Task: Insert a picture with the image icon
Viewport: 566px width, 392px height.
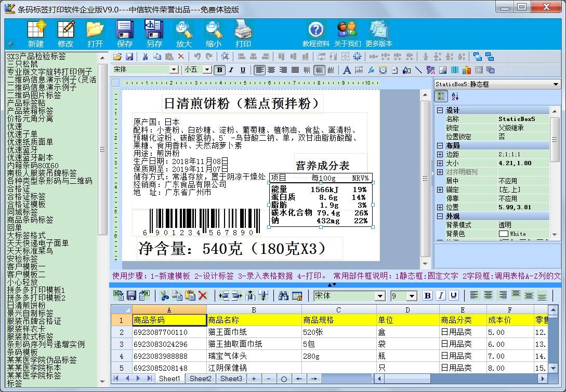Action: pyautogui.click(x=442, y=70)
